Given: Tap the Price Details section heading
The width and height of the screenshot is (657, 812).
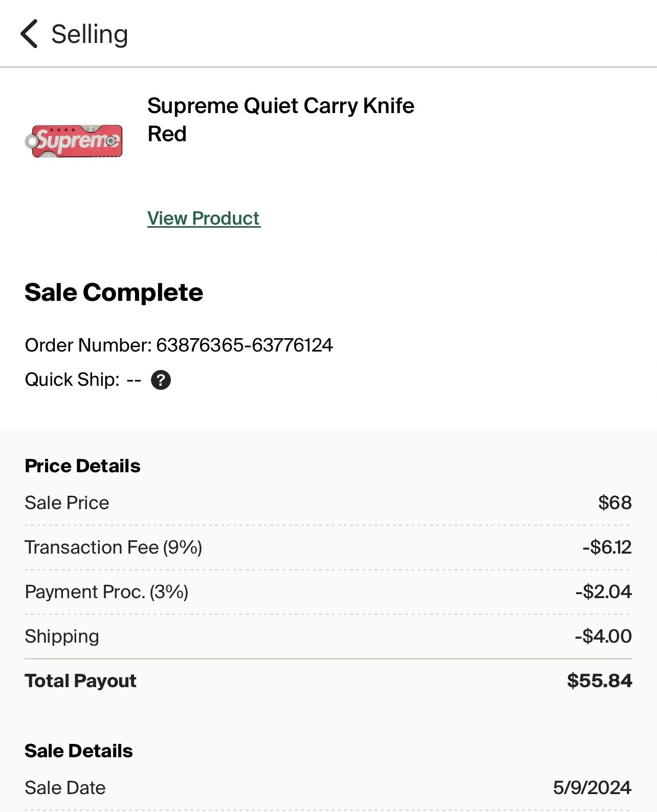Looking at the screenshot, I should [x=82, y=466].
